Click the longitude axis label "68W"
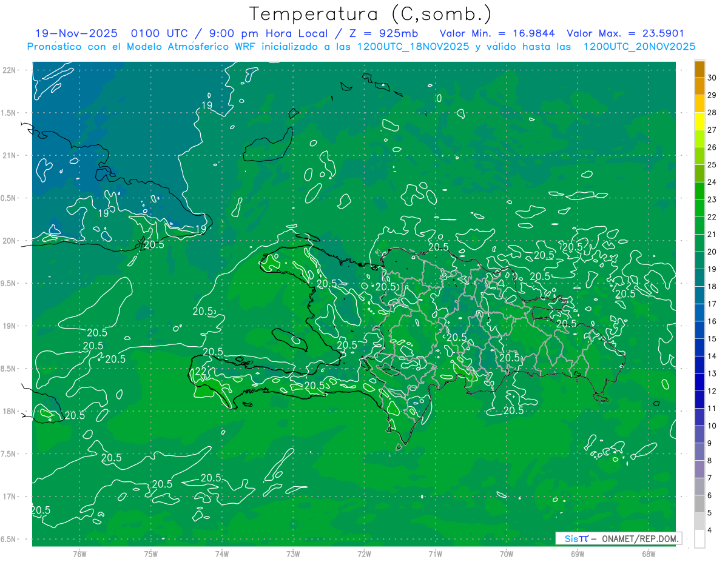Image resolution: width=728 pixels, height=562 pixels. [x=649, y=554]
